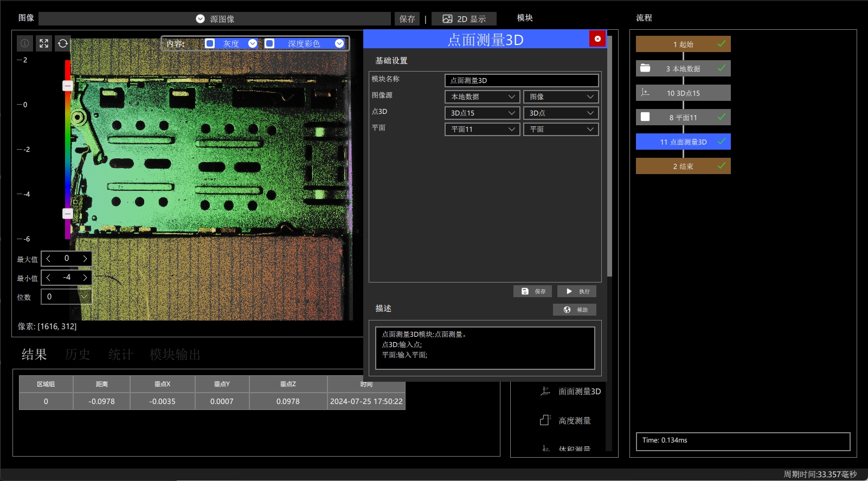Viewport: 868px width, 481px height.
Task: Click the depth color gradient bar
Action: (x=68, y=149)
